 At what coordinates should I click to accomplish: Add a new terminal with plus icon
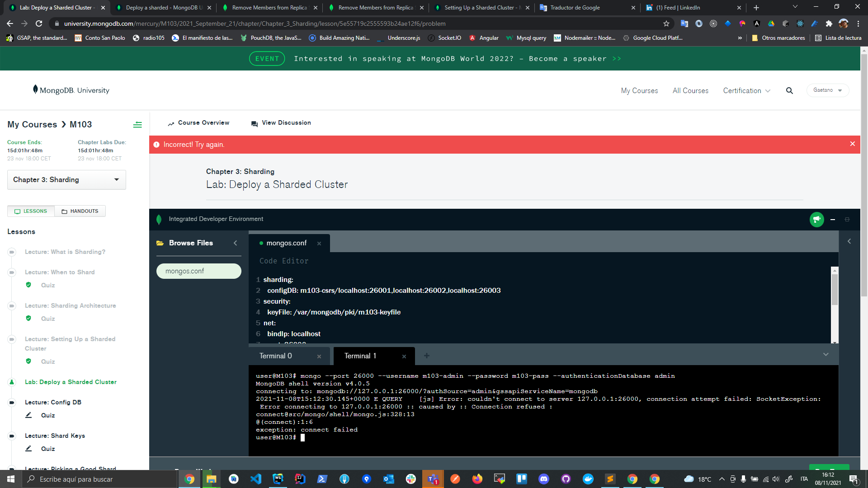click(x=426, y=356)
